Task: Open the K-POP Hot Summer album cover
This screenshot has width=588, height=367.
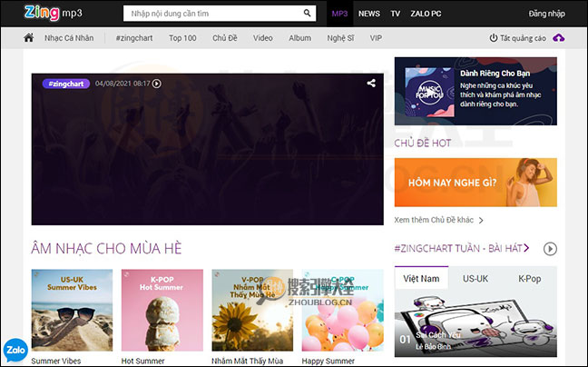Action: (x=162, y=310)
